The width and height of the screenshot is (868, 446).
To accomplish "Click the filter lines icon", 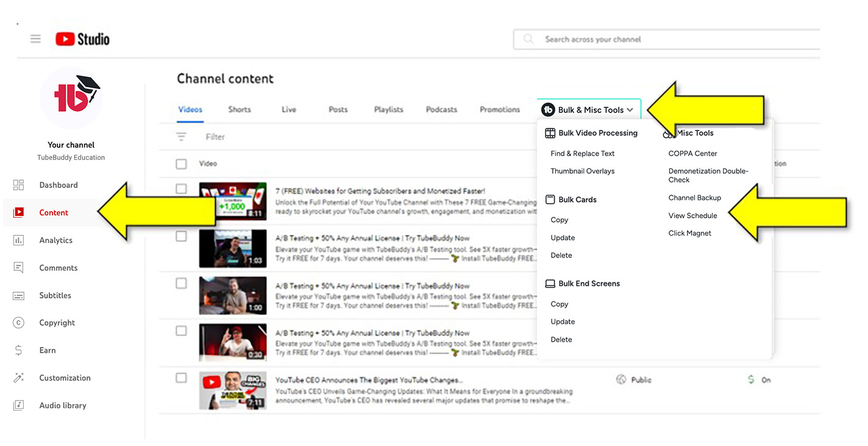I will pos(181,137).
